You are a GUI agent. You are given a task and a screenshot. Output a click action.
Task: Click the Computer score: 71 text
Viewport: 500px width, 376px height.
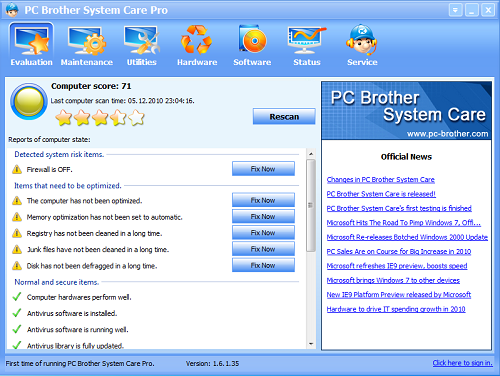point(91,86)
